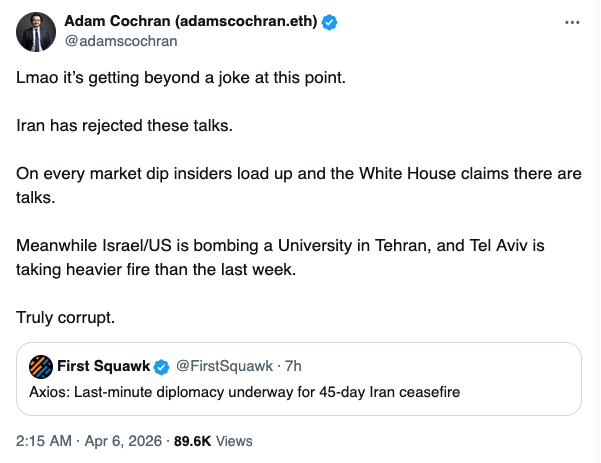Click the word Views beside the count

235,440
